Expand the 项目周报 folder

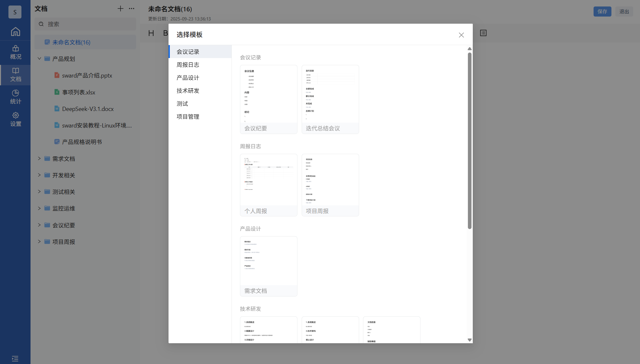point(39,242)
